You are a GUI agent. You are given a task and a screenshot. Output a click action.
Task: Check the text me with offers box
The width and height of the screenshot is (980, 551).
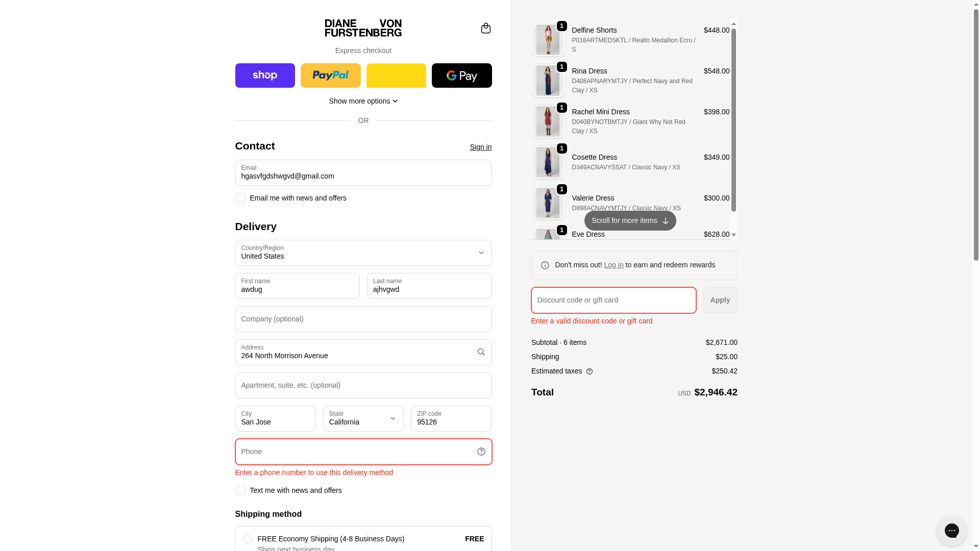point(240,490)
